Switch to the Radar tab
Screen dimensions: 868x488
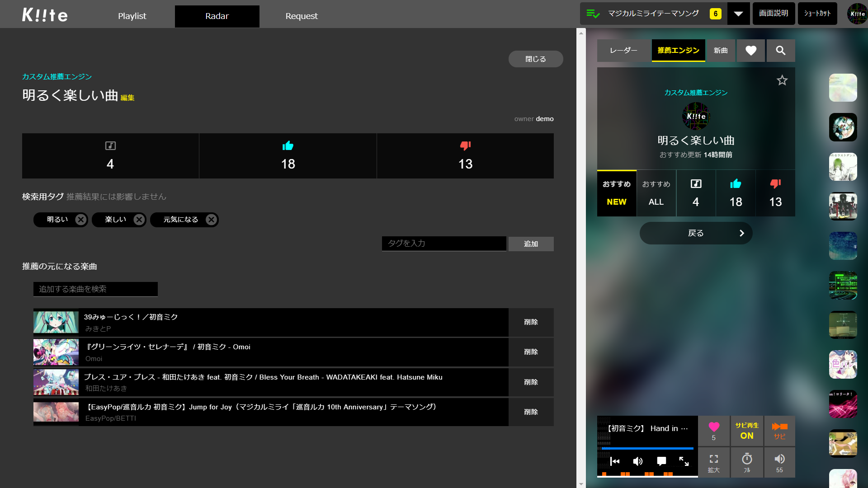217,16
